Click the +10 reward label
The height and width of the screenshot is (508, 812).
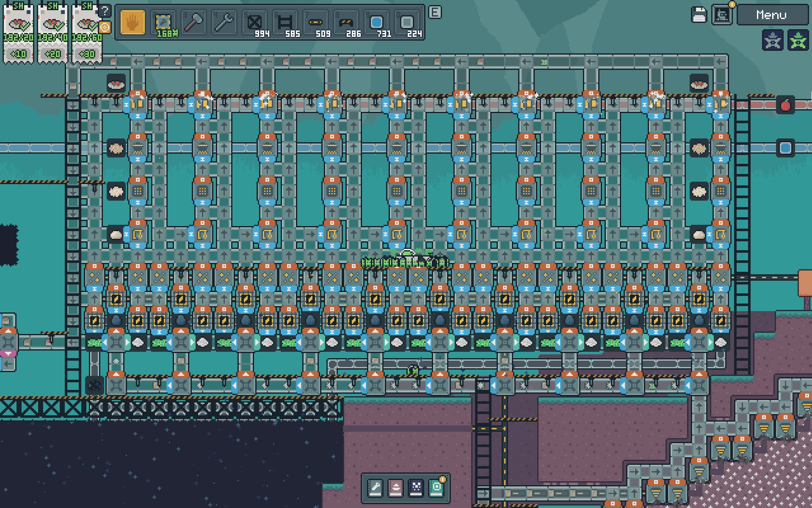coord(18,54)
